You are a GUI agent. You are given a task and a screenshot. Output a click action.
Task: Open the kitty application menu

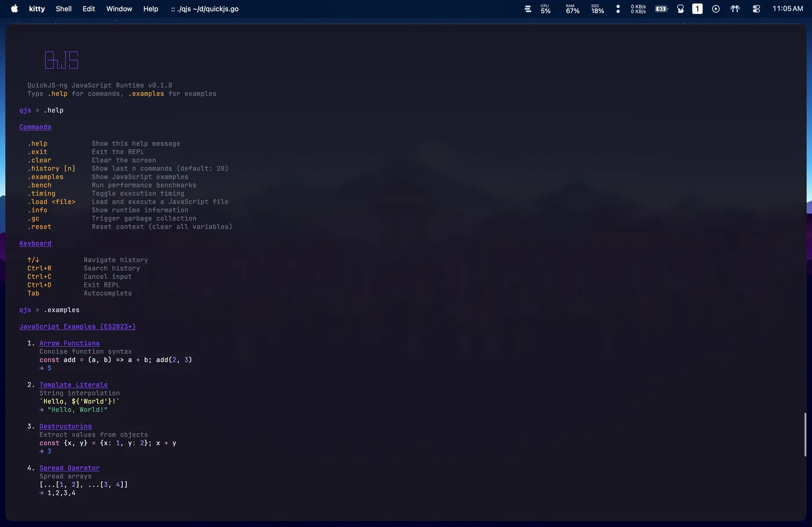click(x=37, y=9)
